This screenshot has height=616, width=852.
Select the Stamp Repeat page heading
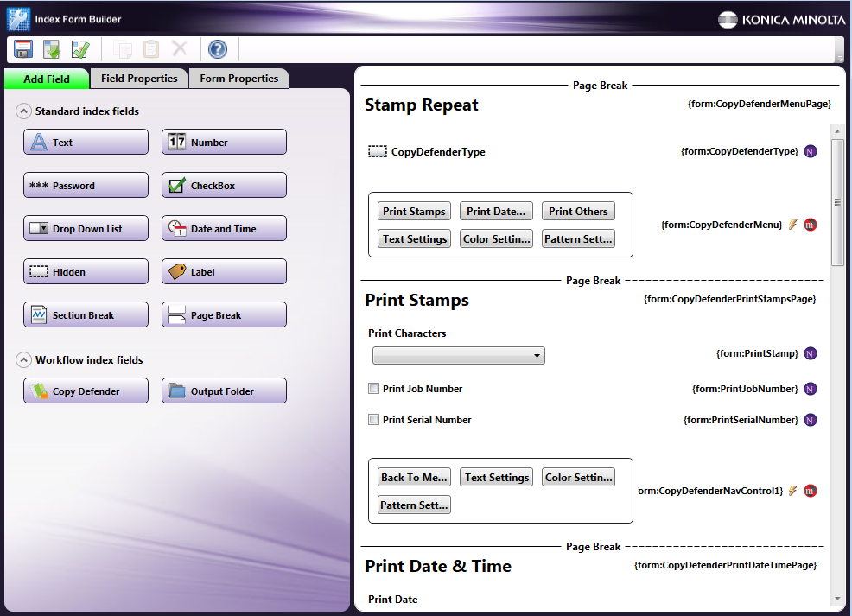click(421, 105)
